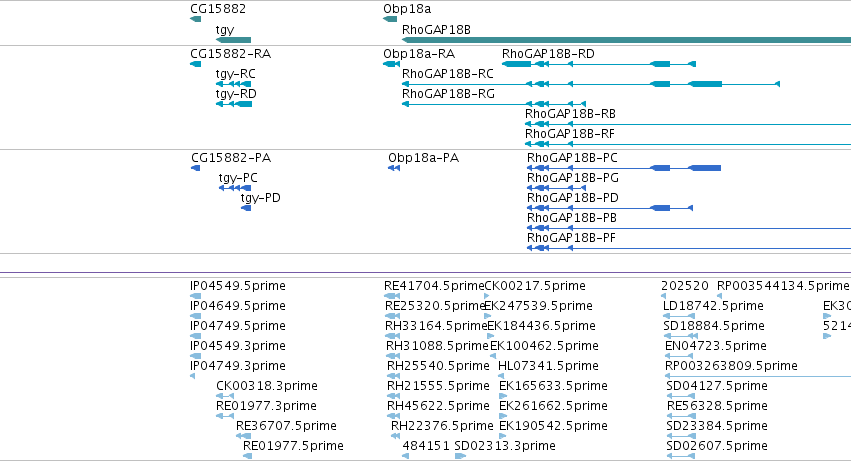The height and width of the screenshot is (461, 851).
Task: Click the long RP003263809.5prime EST line
Action: pyautogui.click(x=758, y=376)
